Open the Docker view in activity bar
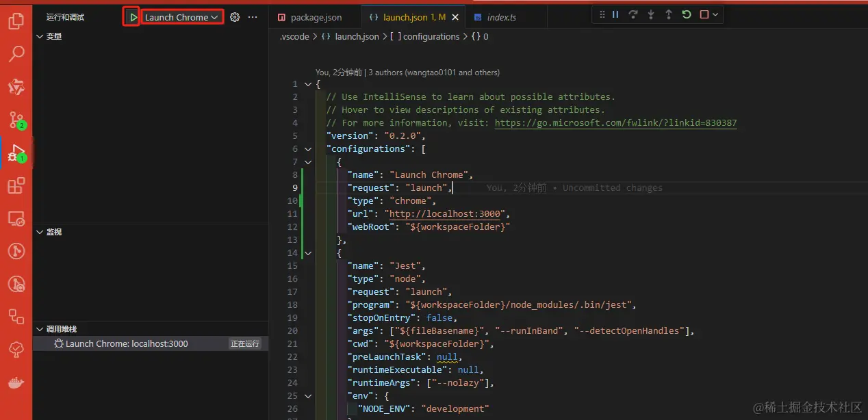This screenshot has height=420, width=868. coord(16,382)
